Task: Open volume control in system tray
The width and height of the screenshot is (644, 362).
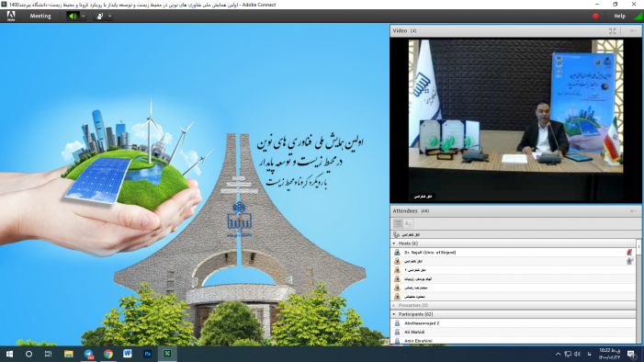Action: 577,354
